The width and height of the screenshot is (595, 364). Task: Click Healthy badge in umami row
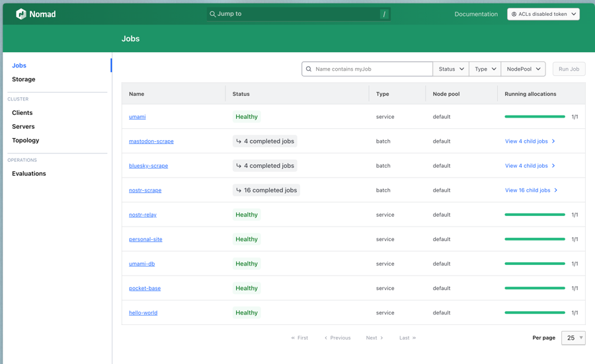(247, 117)
